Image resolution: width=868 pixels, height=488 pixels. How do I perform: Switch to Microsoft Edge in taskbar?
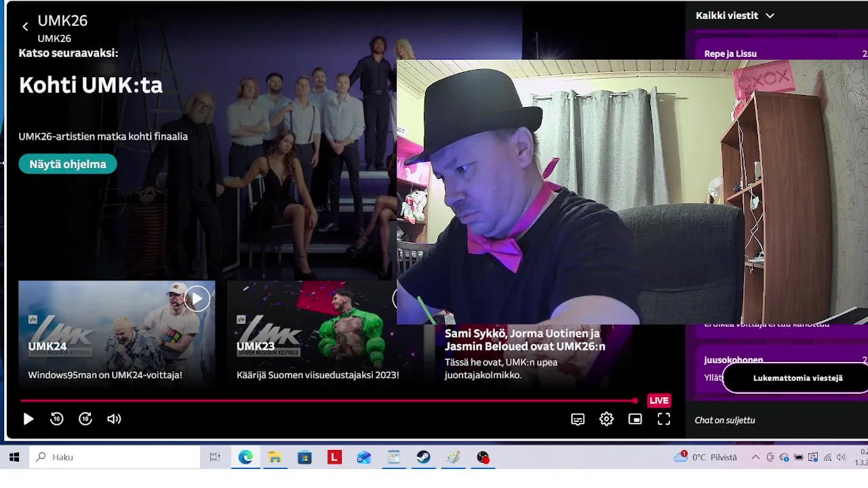(x=245, y=457)
